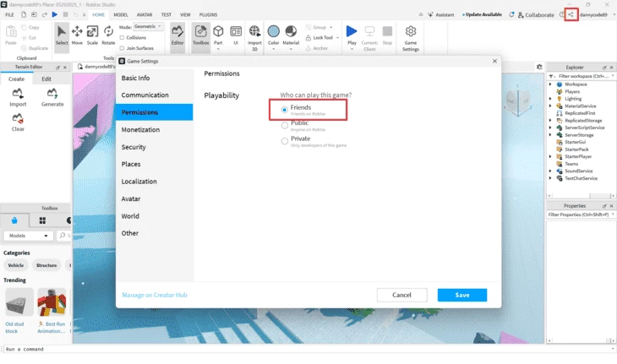Switch to the VIEW ribbon tab

click(185, 14)
